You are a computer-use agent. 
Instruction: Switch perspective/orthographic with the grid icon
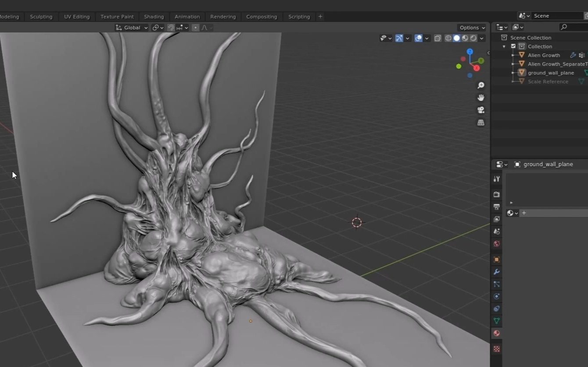click(481, 123)
